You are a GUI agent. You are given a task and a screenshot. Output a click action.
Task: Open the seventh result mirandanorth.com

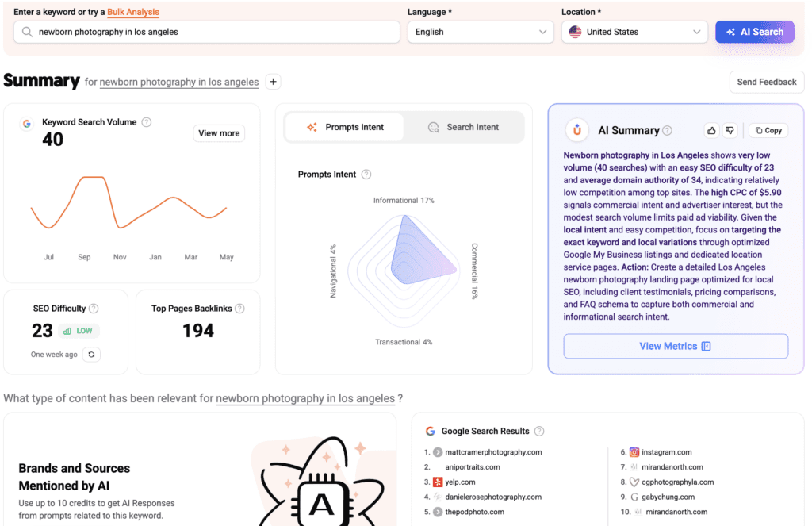point(672,467)
